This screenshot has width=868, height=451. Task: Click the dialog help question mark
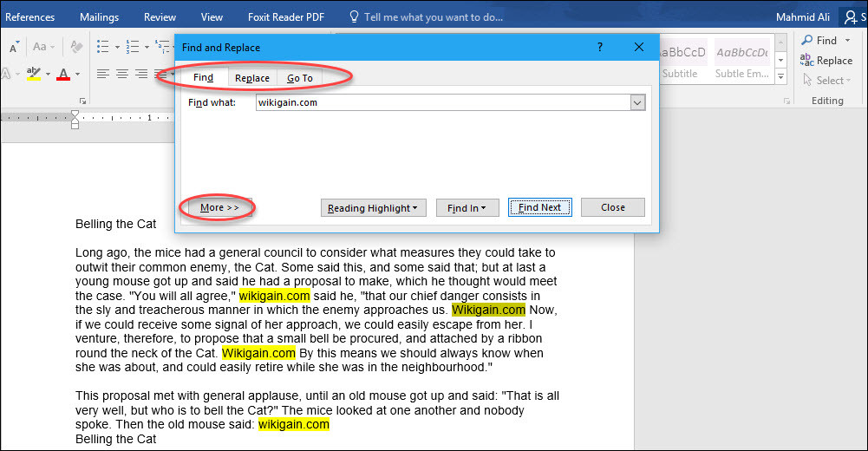click(x=599, y=47)
